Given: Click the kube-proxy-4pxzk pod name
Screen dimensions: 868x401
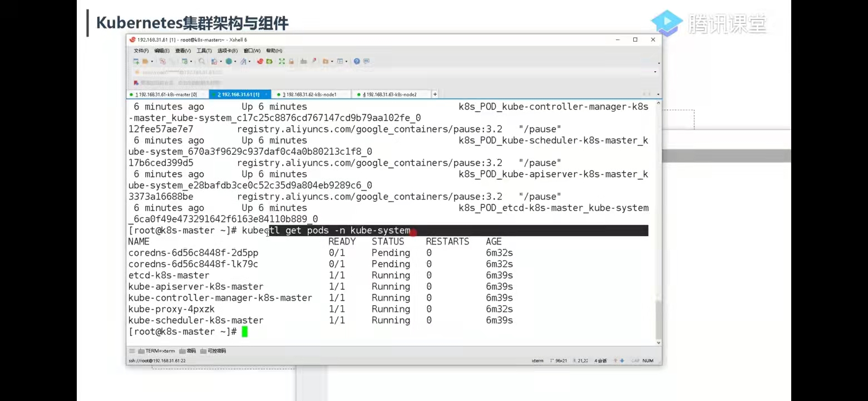Looking at the screenshot, I should click(171, 309).
